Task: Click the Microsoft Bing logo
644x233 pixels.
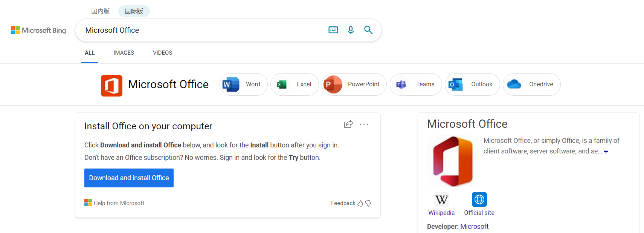Action: click(x=38, y=30)
